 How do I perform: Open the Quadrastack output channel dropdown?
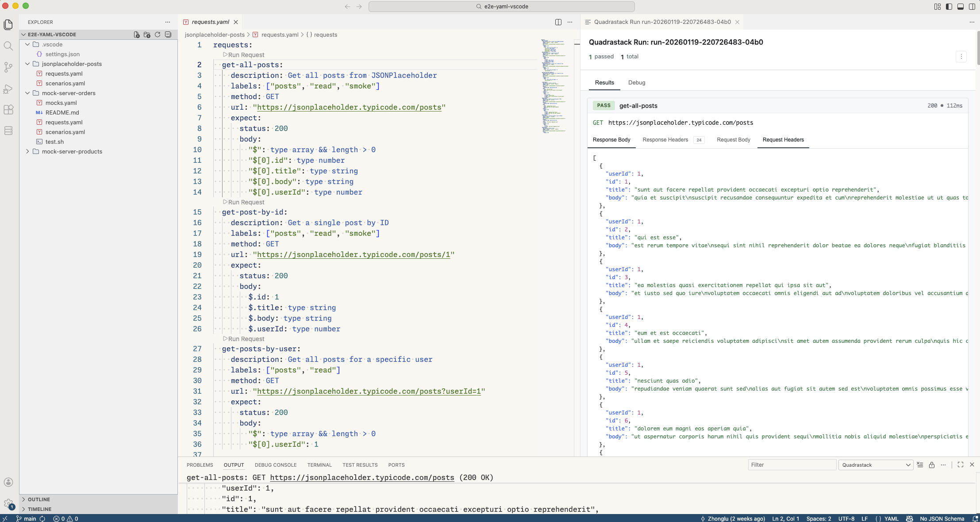[x=875, y=465]
